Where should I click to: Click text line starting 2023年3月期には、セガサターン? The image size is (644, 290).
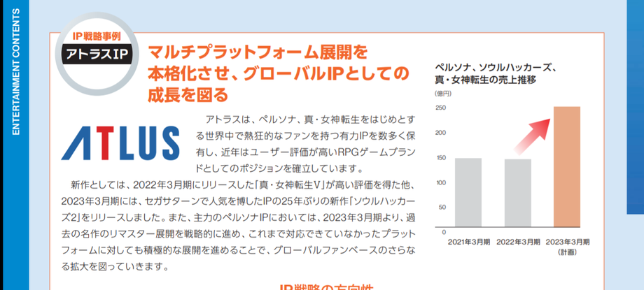(239, 201)
